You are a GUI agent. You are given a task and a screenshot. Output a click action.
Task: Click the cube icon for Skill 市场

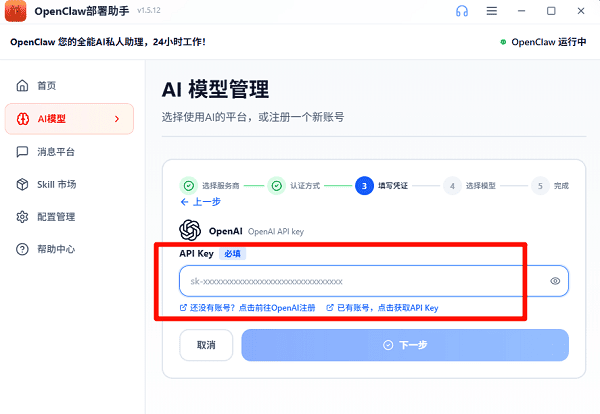tap(22, 184)
